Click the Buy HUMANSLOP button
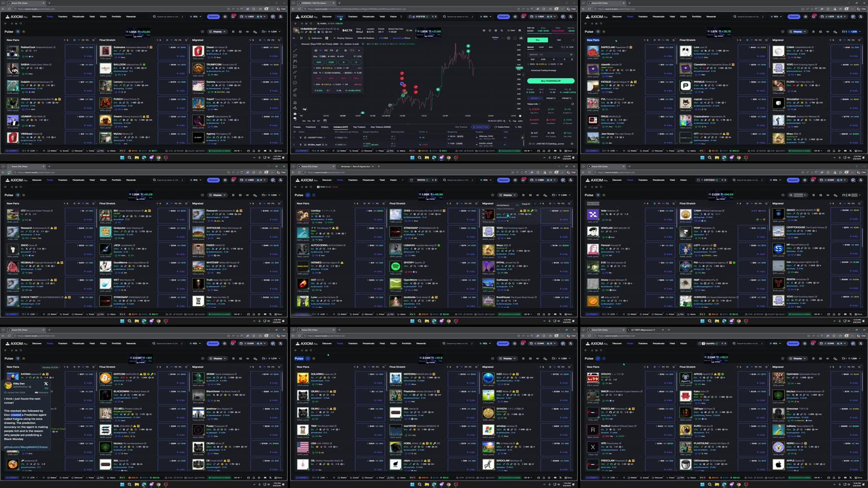 tap(551, 81)
